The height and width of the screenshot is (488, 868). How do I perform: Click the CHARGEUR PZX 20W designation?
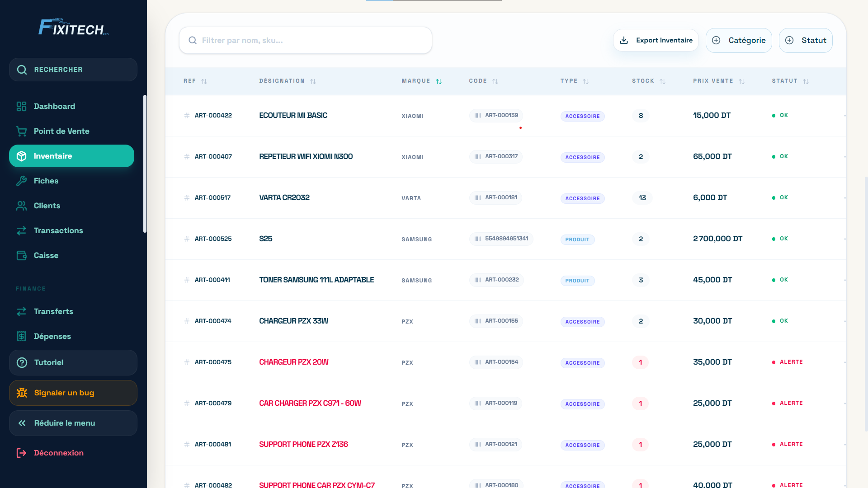point(294,362)
